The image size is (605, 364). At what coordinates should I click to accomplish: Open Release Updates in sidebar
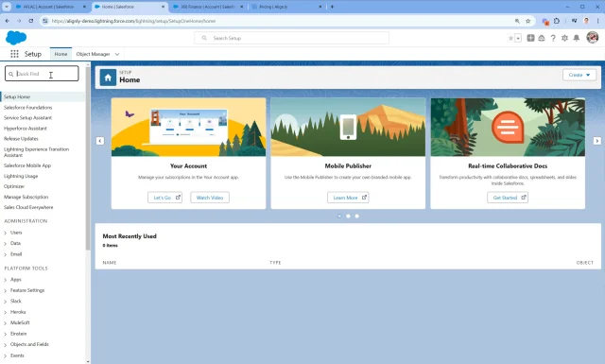tap(21, 139)
